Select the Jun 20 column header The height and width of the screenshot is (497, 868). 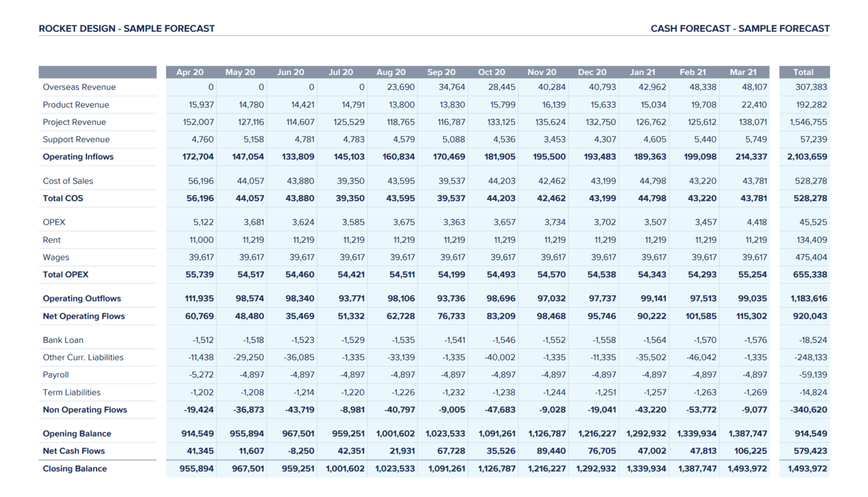[x=290, y=72]
